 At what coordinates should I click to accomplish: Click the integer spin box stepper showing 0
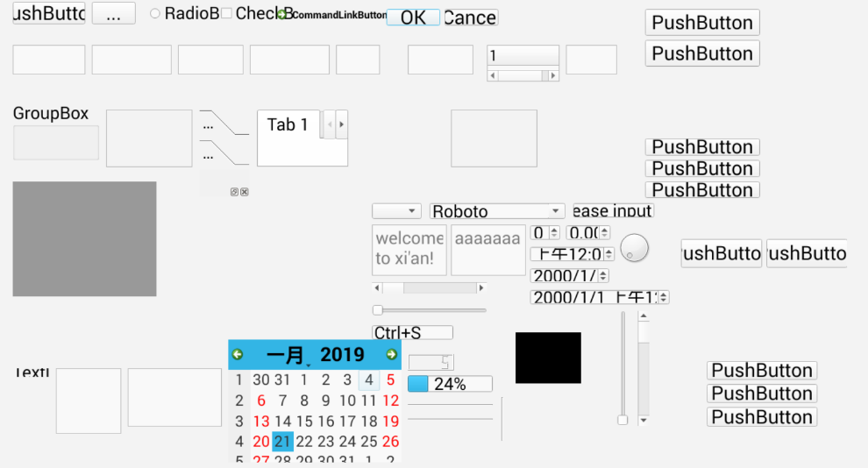click(554, 233)
